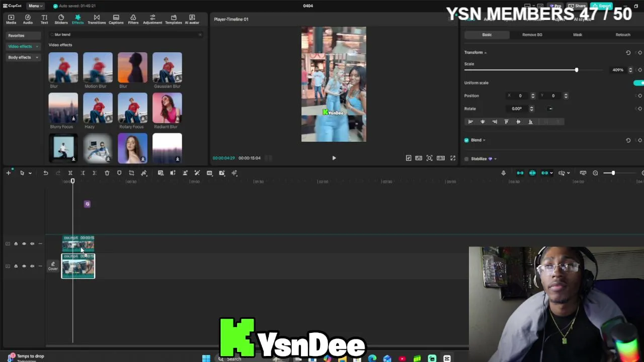Select the Gaussian Blur effect thumbnail
The height and width of the screenshot is (362, 644).
point(167,67)
